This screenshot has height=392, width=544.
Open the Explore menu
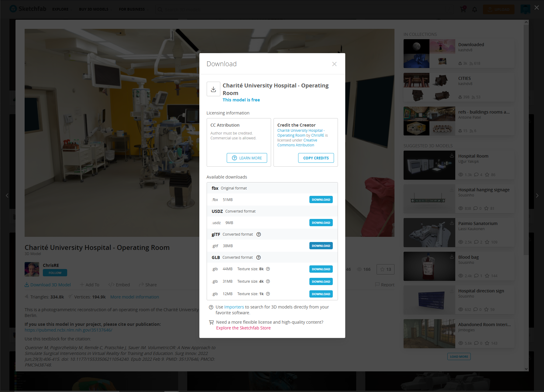click(62, 9)
